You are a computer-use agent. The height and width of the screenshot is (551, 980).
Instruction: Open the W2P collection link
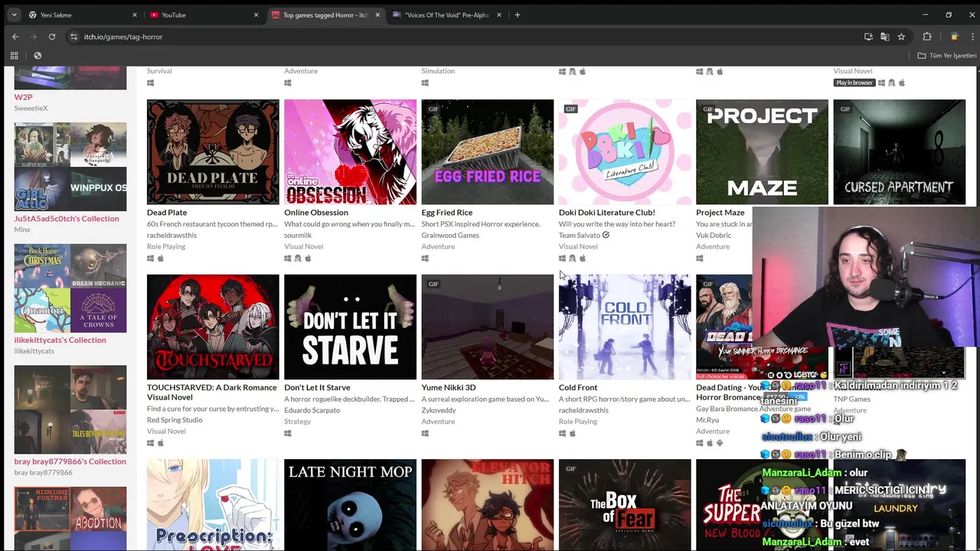[x=23, y=97]
